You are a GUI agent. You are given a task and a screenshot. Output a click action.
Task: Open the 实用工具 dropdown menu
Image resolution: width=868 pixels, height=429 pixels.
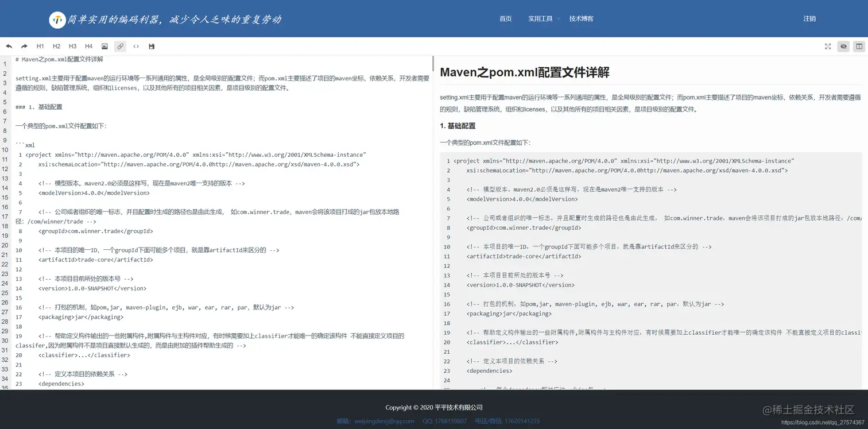(x=540, y=18)
